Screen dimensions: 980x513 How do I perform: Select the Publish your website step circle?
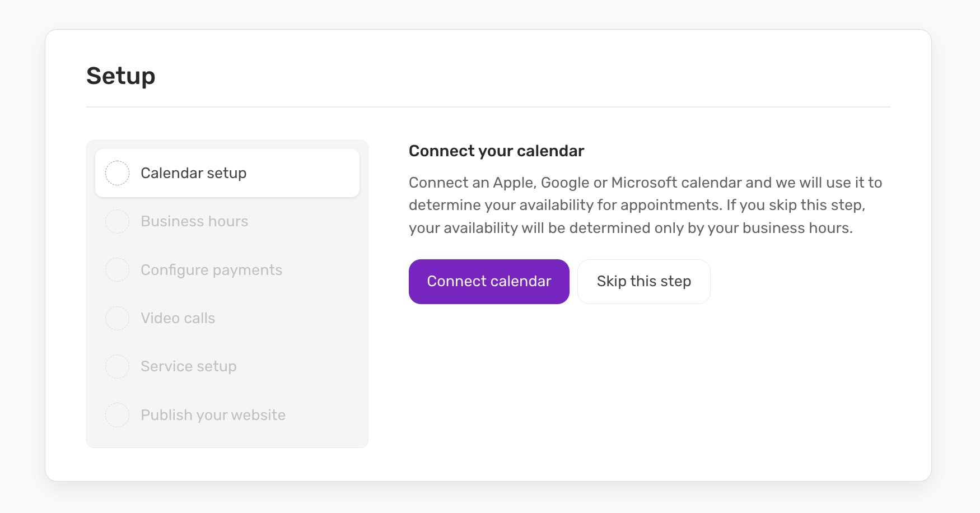(x=118, y=415)
